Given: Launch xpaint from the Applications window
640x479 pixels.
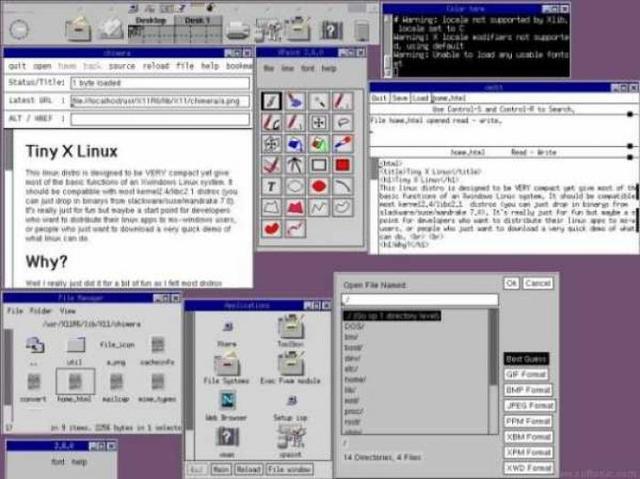Looking at the screenshot, I should 291,437.
